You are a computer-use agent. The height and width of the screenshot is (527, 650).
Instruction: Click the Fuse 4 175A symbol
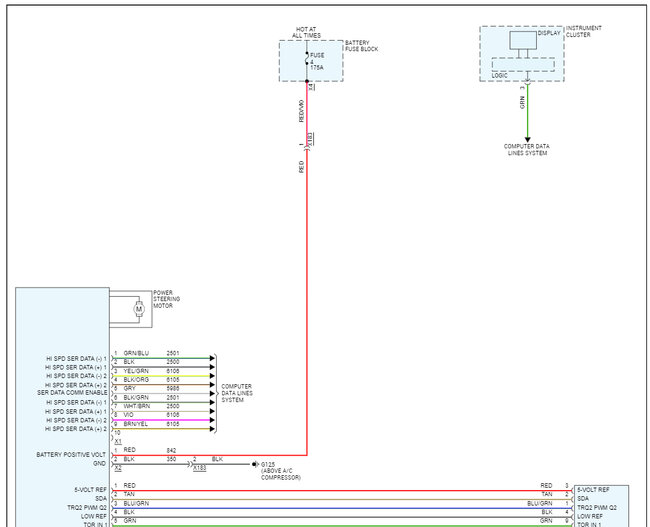[307, 61]
